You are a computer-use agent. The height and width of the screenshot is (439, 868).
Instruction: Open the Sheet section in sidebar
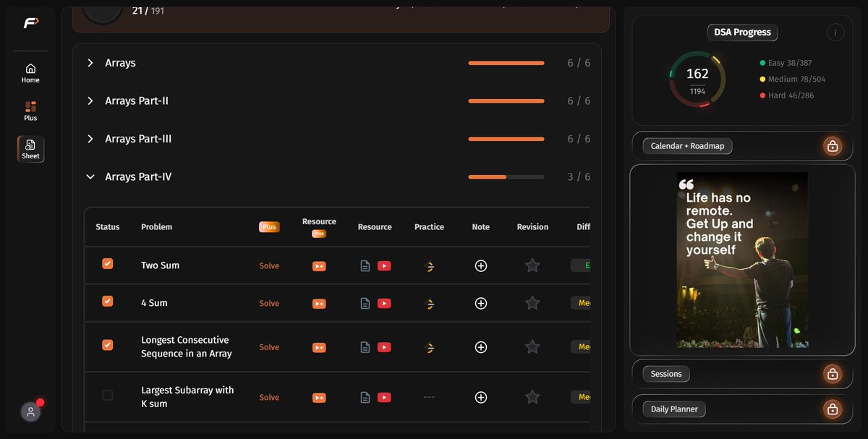(x=30, y=149)
